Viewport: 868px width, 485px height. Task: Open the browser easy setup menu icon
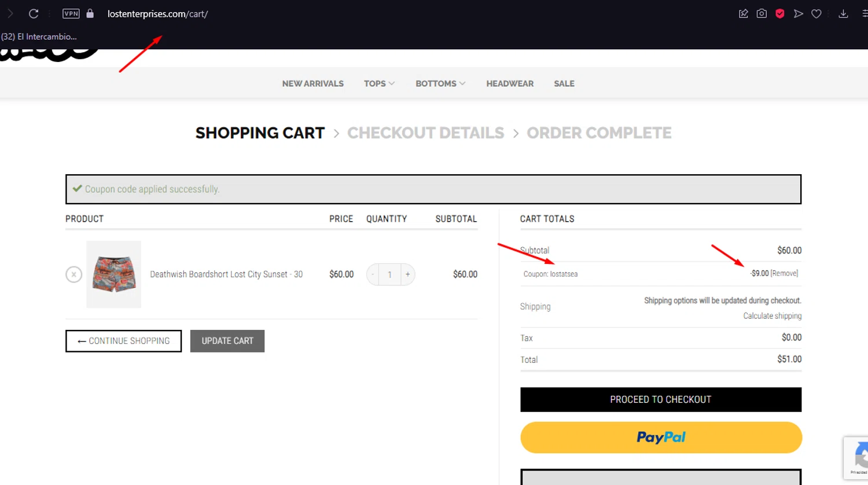865,13
